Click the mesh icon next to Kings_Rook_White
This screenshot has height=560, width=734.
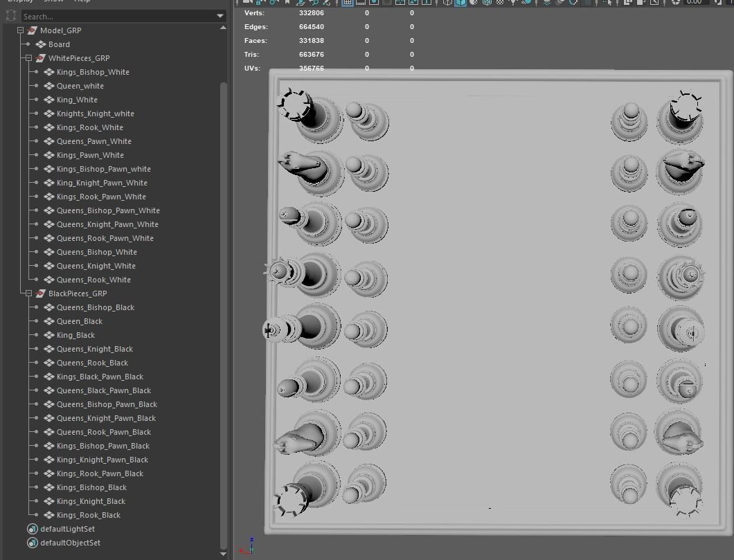pyautogui.click(x=49, y=127)
